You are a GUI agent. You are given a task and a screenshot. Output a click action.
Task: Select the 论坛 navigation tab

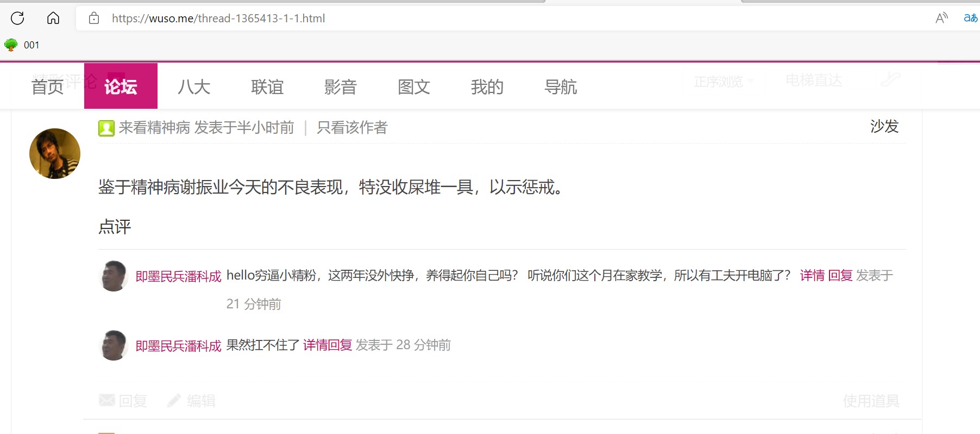click(x=121, y=86)
